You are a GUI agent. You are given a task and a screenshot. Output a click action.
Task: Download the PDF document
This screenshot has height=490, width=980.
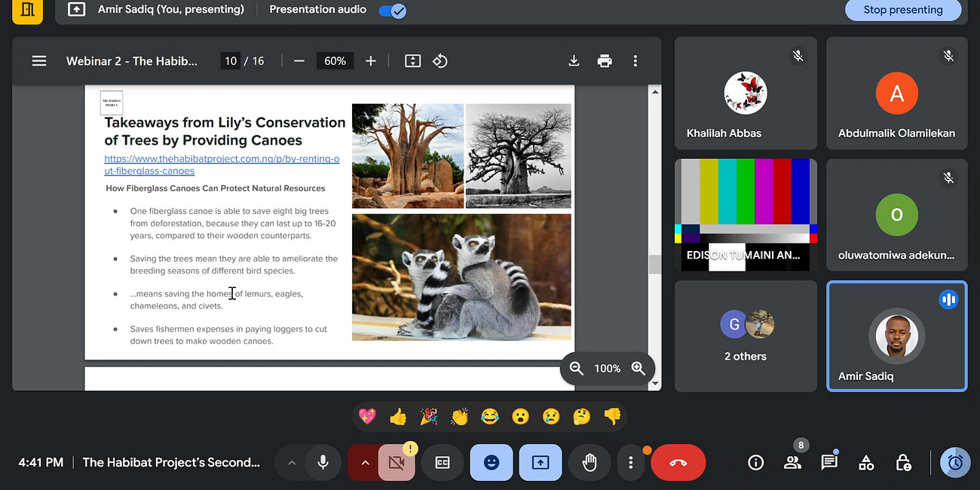574,61
